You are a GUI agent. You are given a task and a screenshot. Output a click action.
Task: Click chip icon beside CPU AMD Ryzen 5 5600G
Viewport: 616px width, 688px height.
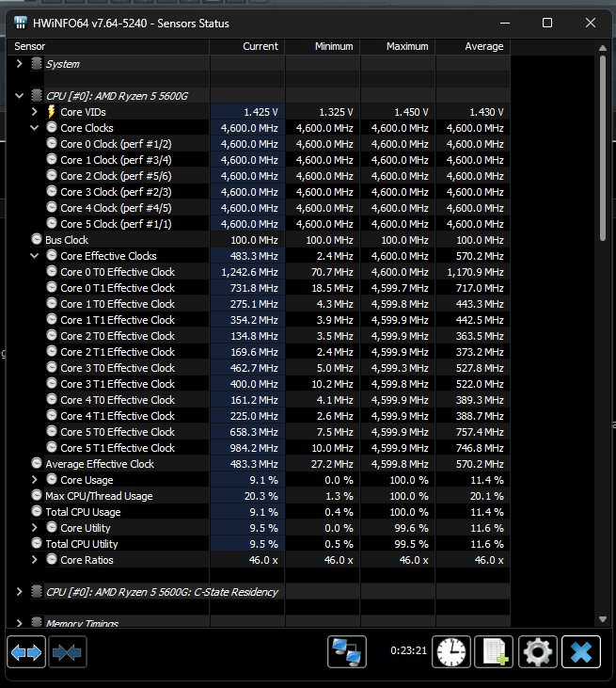pyautogui.click(x=37, y=95)
